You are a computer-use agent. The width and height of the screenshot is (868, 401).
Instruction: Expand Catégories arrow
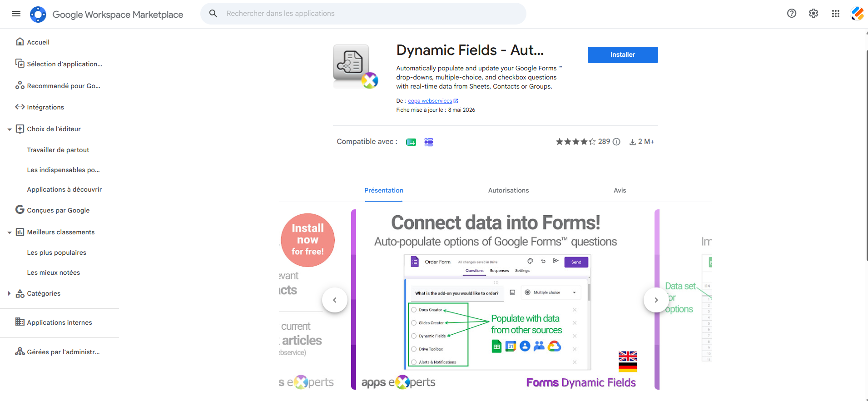9,293
